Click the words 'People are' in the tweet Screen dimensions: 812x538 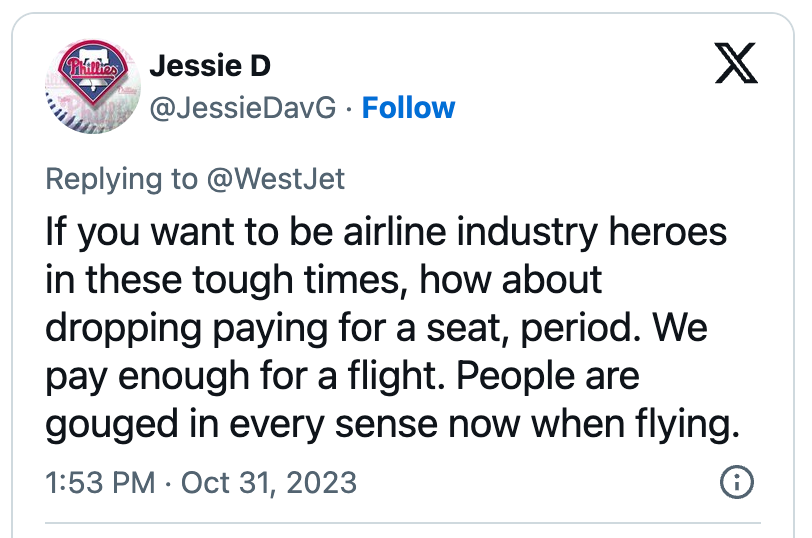coord(548,376)
